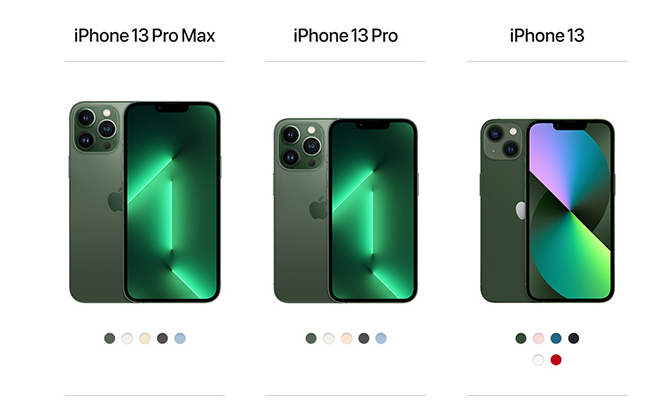
Task: Pick the red swatch for iPhone 13
Action: [556, 360]
